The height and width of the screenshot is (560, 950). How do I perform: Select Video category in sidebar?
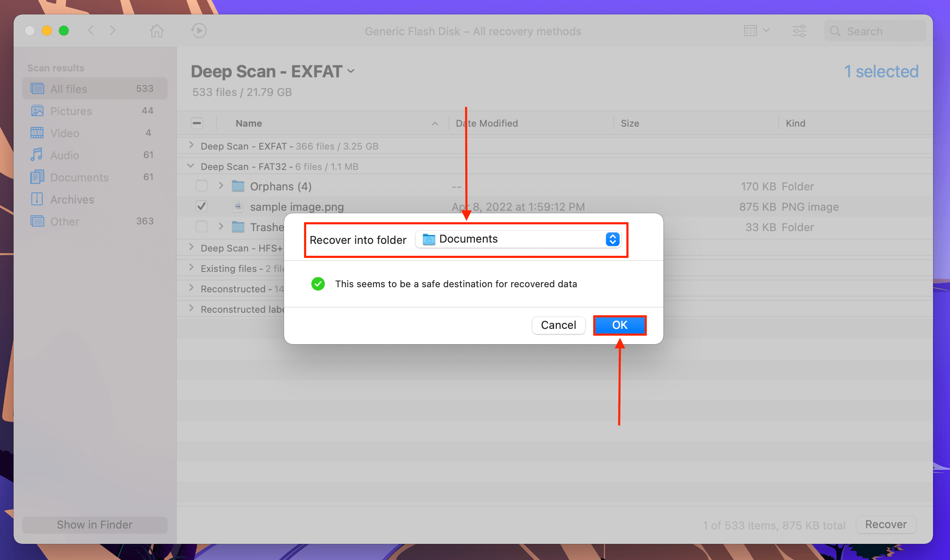[x=94, y=133]
